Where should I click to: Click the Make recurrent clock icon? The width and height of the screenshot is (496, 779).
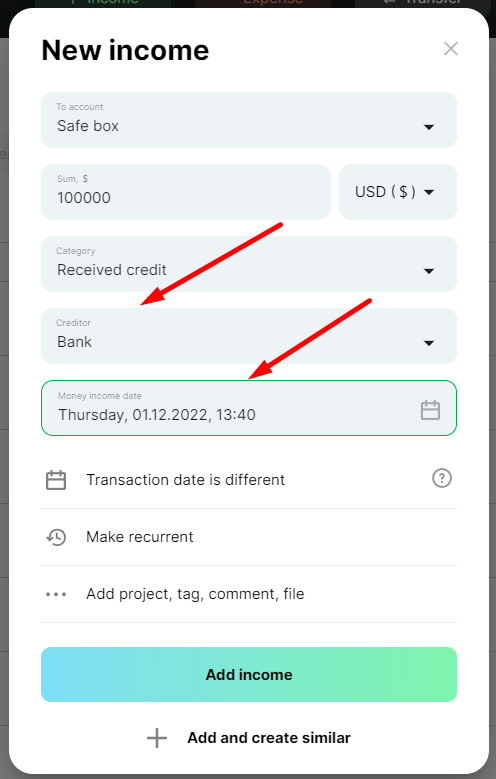tap(56, 538)
